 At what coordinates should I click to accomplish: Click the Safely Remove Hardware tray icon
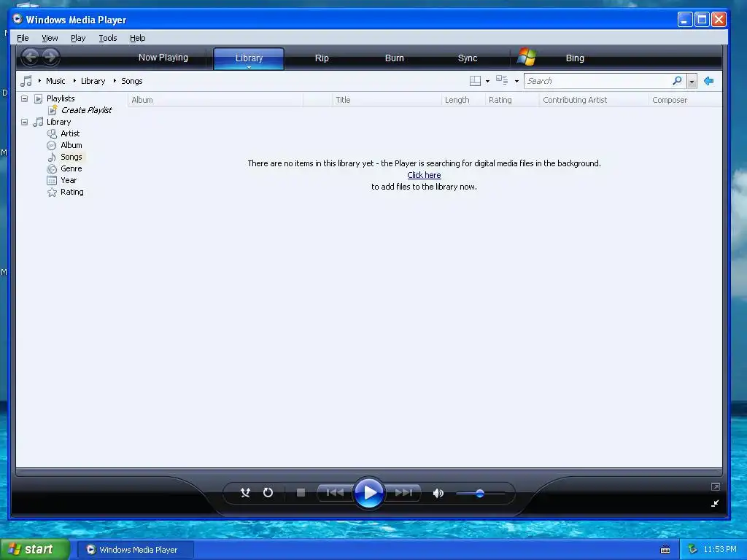[692, 550]
